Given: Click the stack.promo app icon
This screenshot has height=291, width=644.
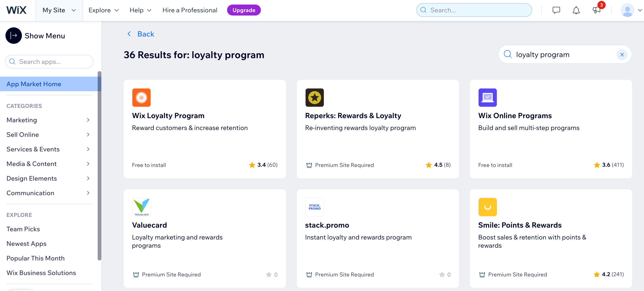Looking at the screenshot, I should [315, 206].
